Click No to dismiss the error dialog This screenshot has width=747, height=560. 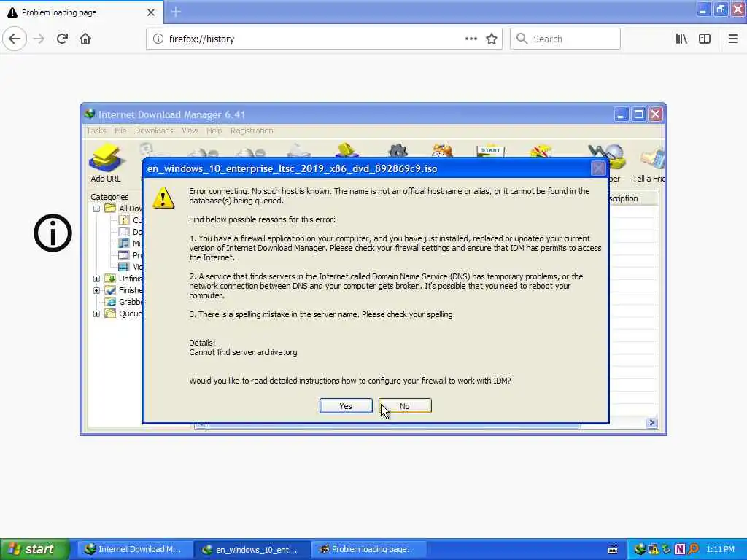click(x=405, y=405)
